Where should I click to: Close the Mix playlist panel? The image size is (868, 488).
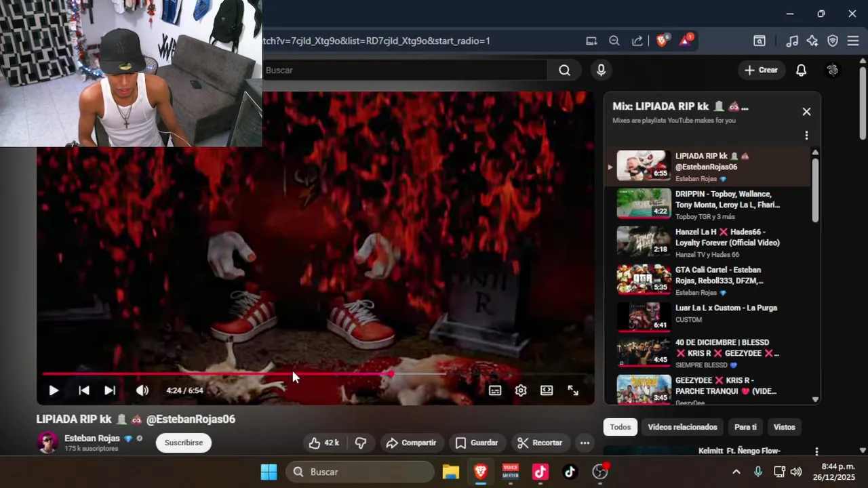point(806,111)
